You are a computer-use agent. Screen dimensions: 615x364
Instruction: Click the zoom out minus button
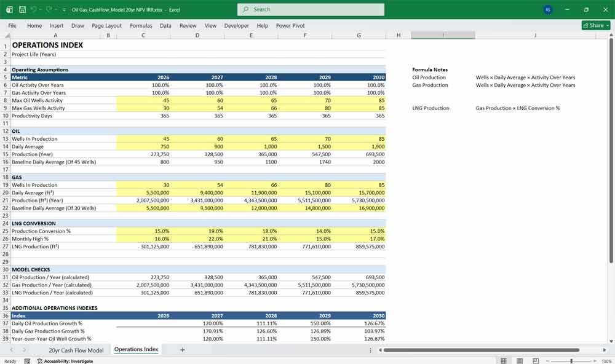(548, 361)
